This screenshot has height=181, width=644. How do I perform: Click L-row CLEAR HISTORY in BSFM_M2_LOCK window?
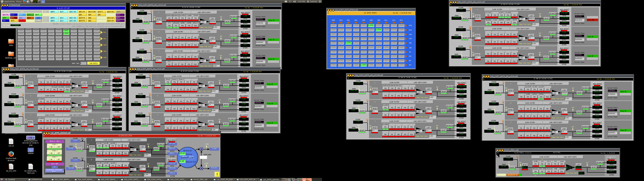click(178, 12)
